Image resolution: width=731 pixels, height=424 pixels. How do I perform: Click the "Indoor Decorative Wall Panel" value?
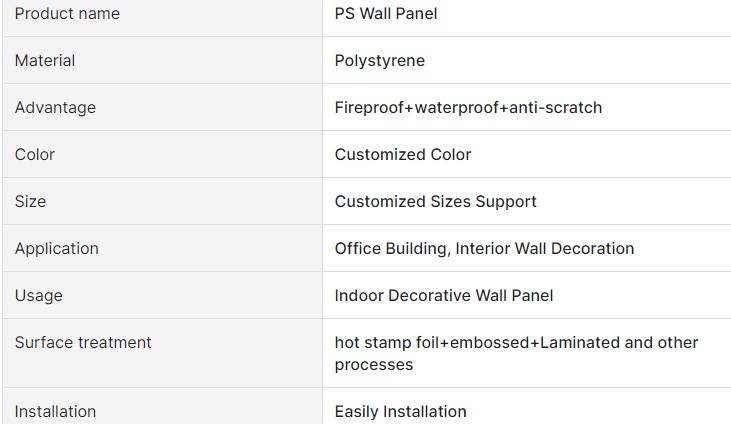[444, 295]
